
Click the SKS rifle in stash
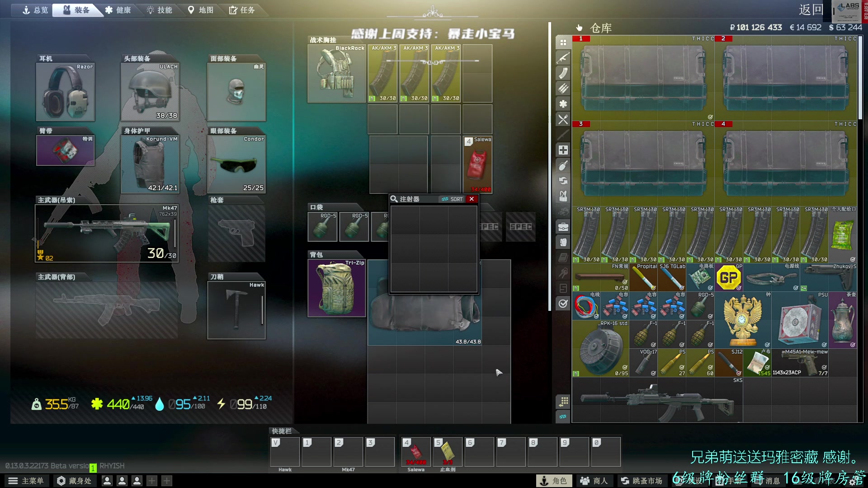pos(657,400)
